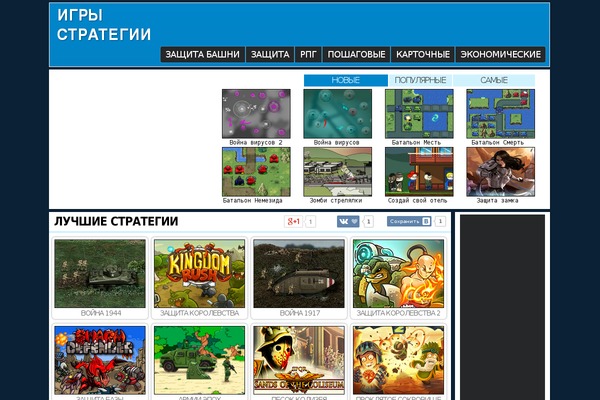Click the Создай свой отель caption
600x400 pixels.
[x=417, y=201]
